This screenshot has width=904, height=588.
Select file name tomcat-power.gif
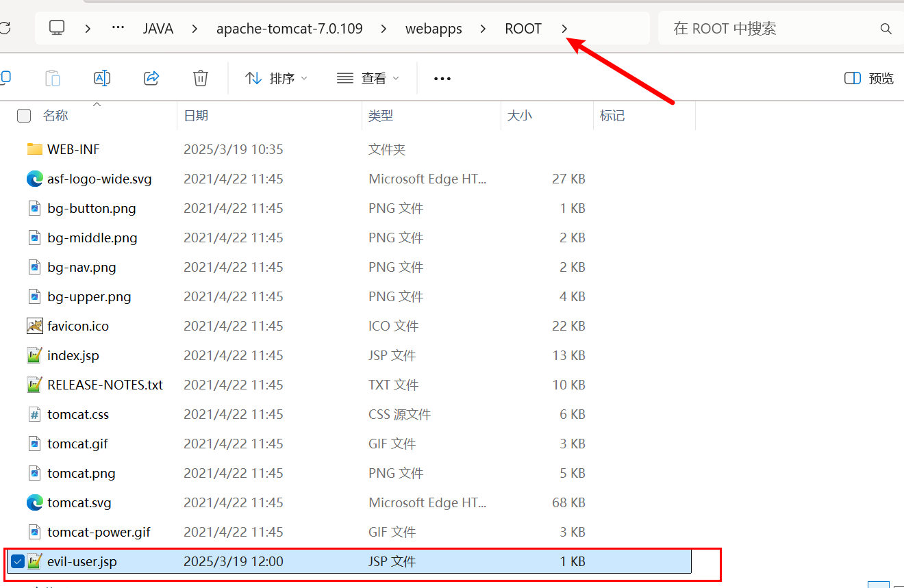click(x=99, y=532)
